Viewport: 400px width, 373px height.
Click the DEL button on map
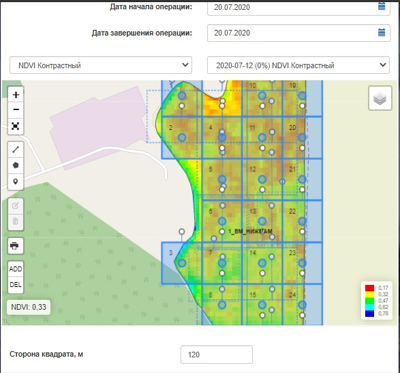pyautogui.click(x=15, y=285)
